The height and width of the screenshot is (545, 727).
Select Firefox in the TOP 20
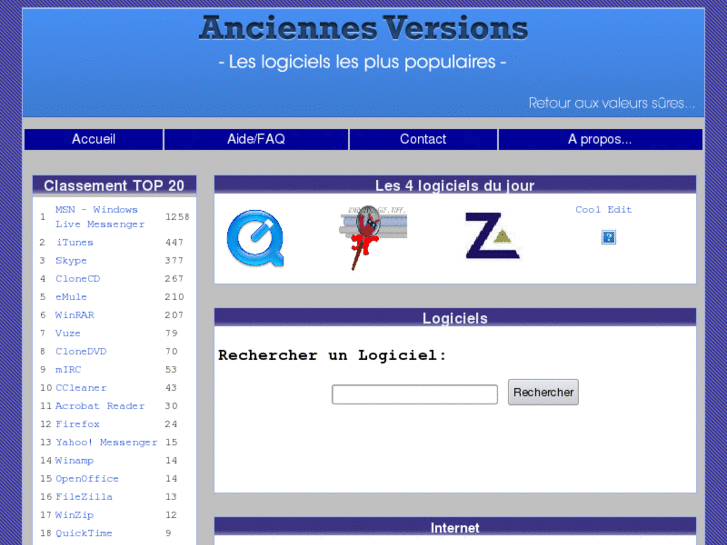click(77, 424)
